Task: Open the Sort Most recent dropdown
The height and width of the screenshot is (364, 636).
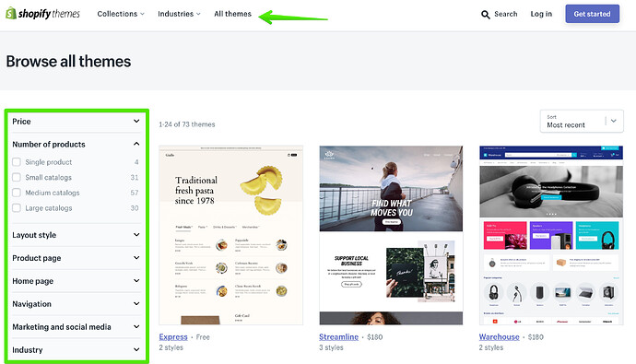Action: click(x=582, y=122)
